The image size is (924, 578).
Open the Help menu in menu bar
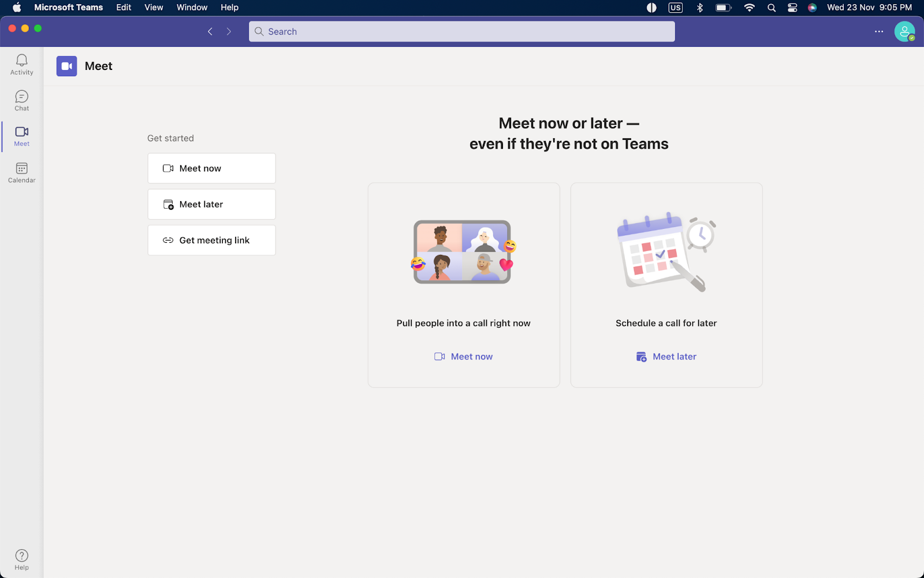[229, 8]
